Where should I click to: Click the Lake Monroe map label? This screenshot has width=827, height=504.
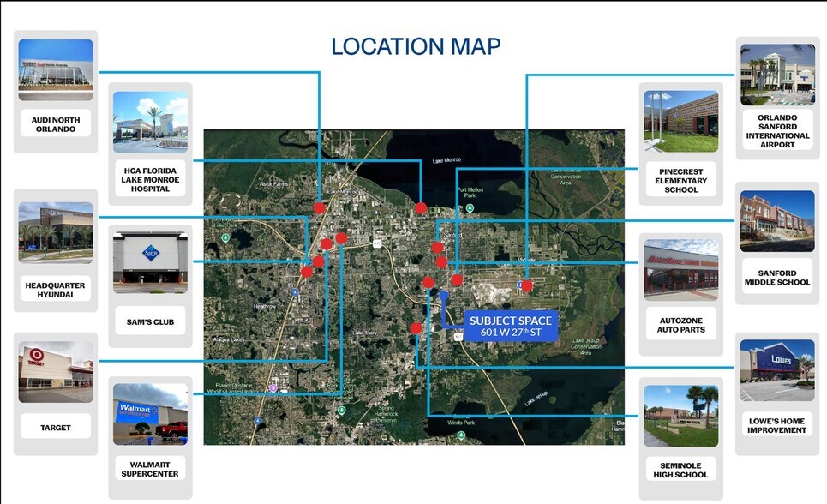click(x=446, y=160)
